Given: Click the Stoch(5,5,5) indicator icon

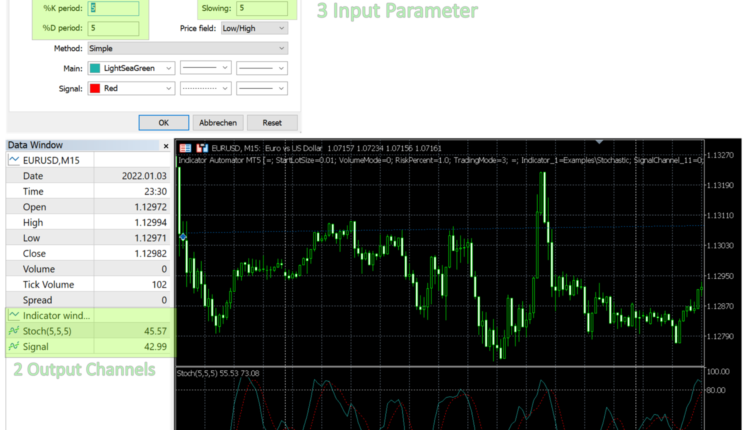Looking at the screenshot, I should click(15, 331).
